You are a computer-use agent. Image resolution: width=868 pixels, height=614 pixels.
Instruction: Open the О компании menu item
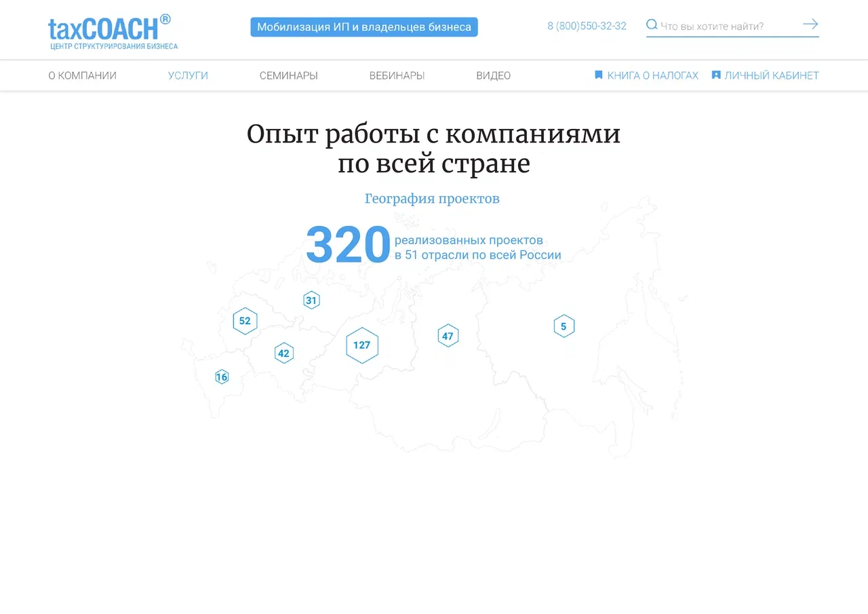click(x=82, y=76)
